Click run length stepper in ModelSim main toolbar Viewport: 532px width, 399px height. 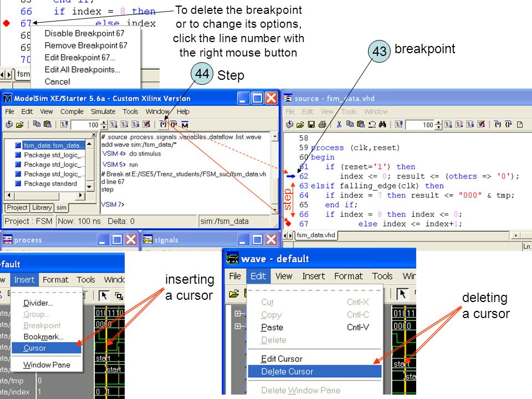click(104, 125)
